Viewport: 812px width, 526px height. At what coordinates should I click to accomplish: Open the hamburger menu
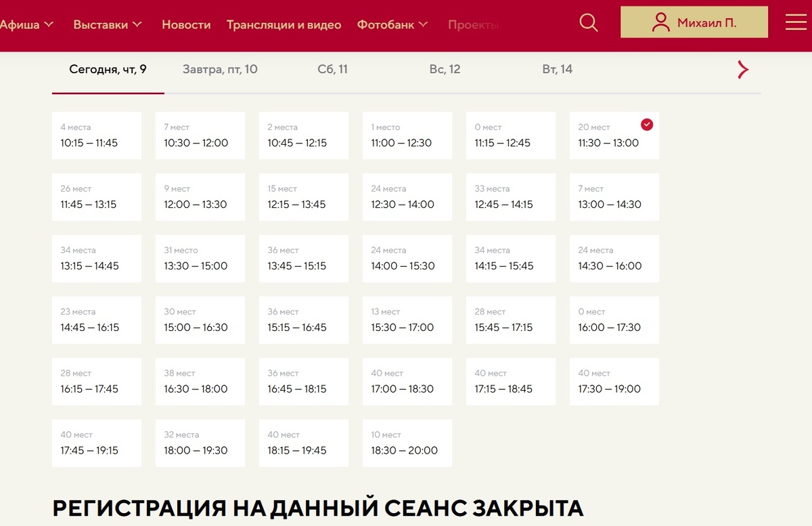795,20
